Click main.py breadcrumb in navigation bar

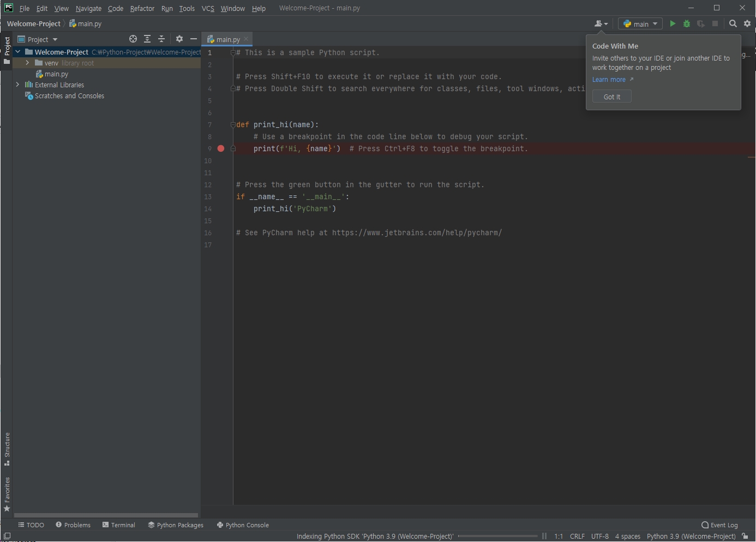tap(86, 23)
